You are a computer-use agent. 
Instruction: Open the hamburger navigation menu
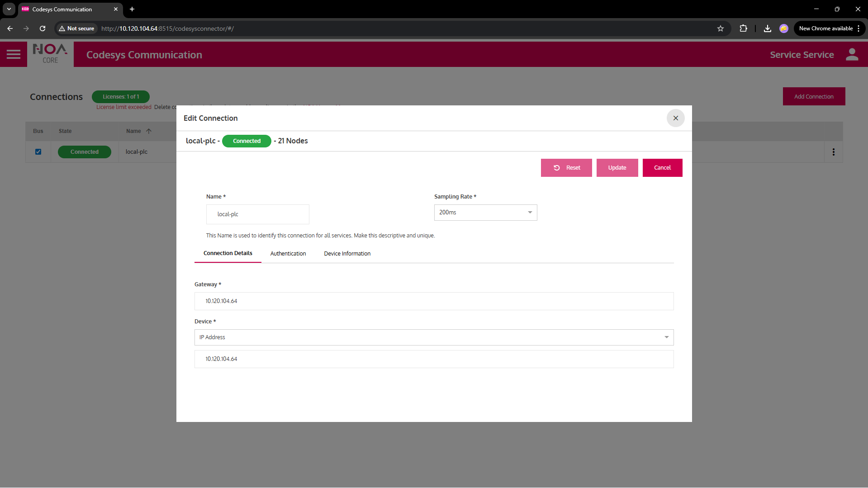coord(14,54)
